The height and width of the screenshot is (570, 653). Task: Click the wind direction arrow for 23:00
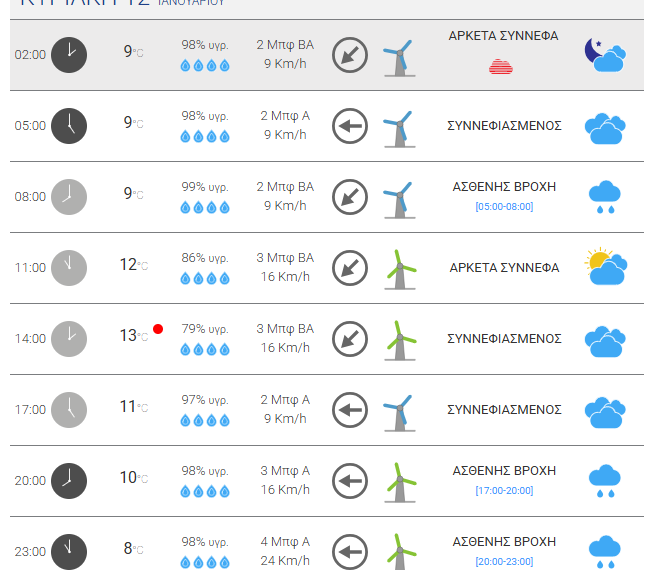[350, 551]
